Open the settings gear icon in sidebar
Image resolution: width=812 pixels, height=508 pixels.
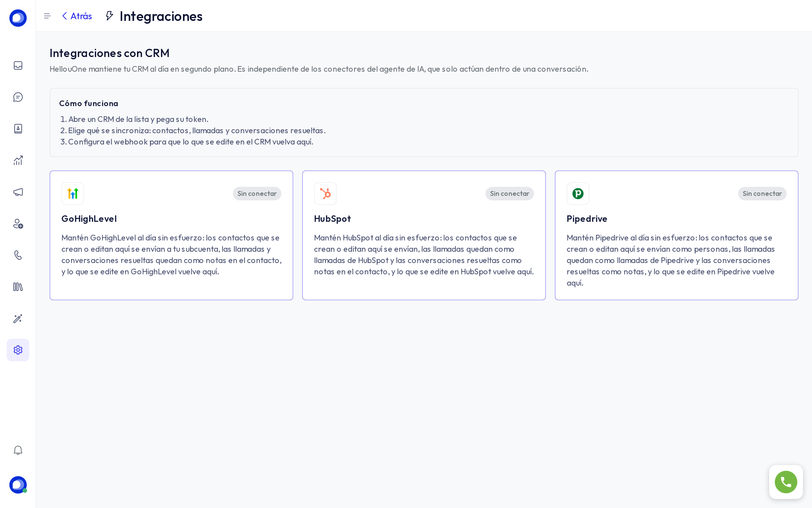point(18,350)
